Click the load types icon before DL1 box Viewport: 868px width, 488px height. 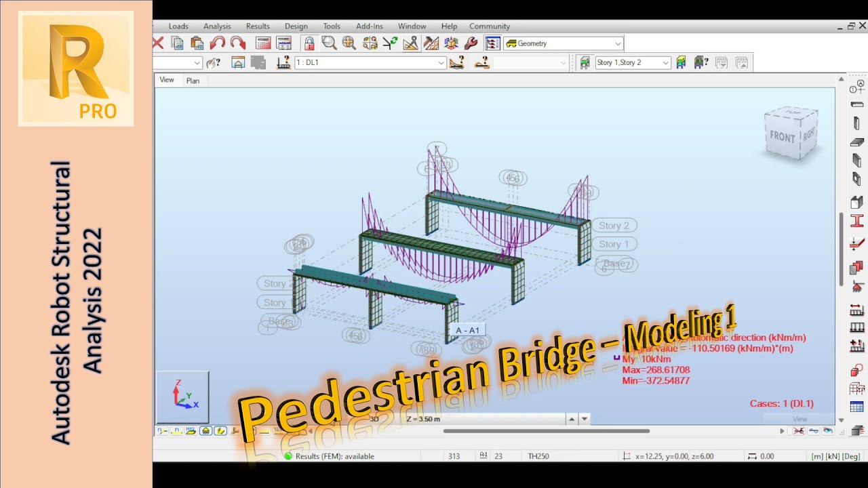click(x=283, y=62)
